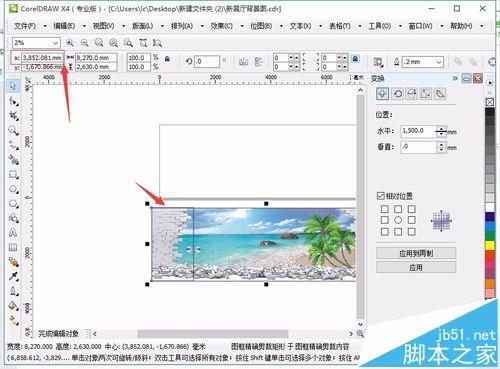
Task: Pick the green color swatch
Action: point(490,236)
